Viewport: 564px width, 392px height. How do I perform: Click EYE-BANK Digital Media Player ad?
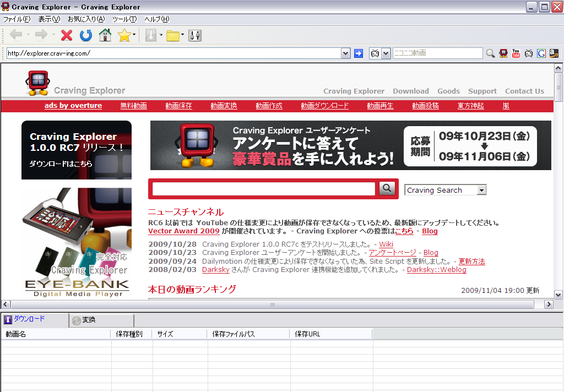click(77, 243)
